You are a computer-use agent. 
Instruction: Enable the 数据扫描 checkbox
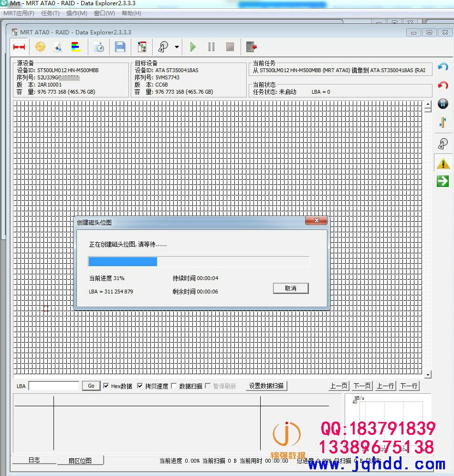[x=174, y=386]
